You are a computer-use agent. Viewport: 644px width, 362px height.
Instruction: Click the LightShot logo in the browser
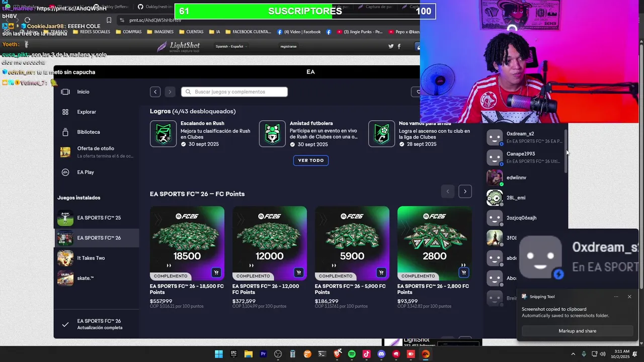[x=179, y=47]
